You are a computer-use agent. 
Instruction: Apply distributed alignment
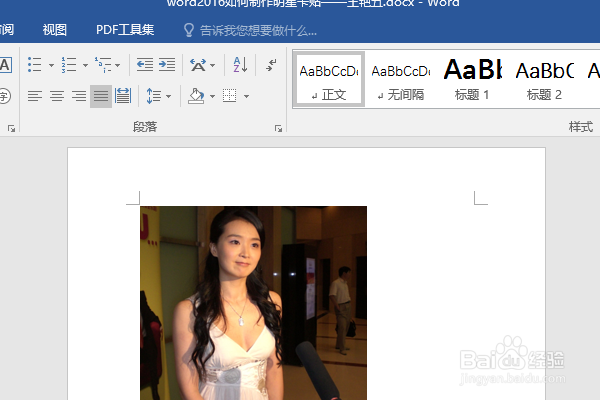point(123,96)
